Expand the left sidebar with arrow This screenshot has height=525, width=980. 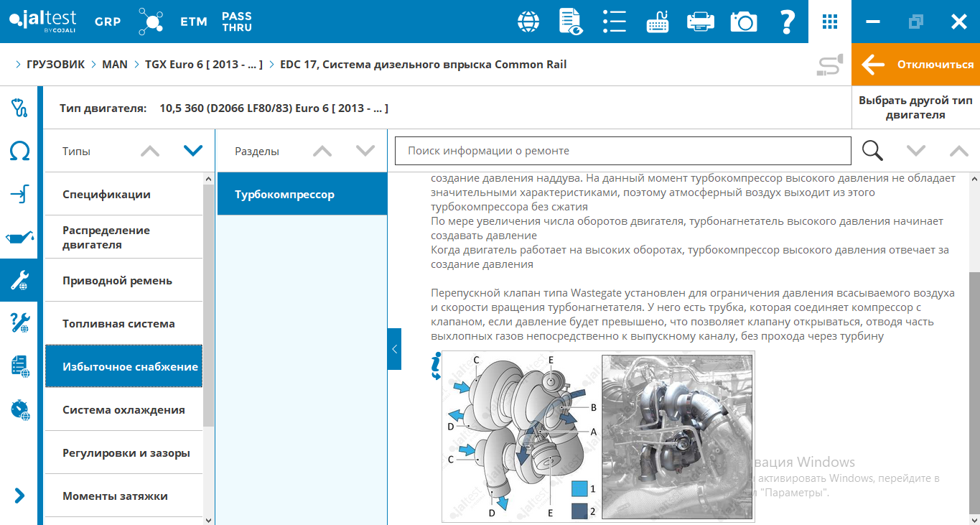click(x=19, y=496)
